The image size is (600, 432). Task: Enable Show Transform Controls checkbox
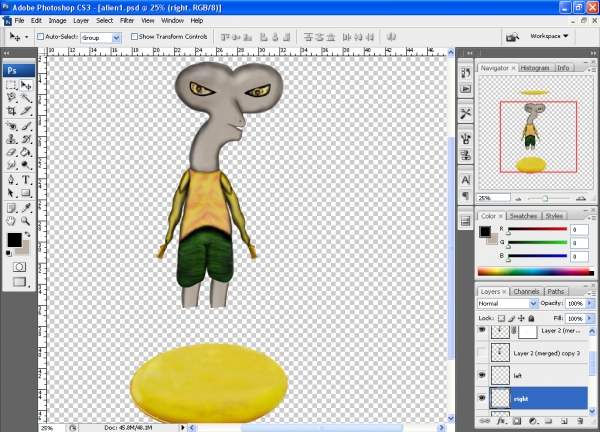134,37
